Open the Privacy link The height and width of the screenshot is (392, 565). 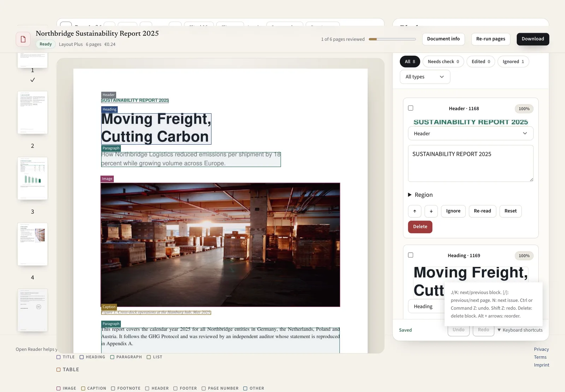(541, 349)
